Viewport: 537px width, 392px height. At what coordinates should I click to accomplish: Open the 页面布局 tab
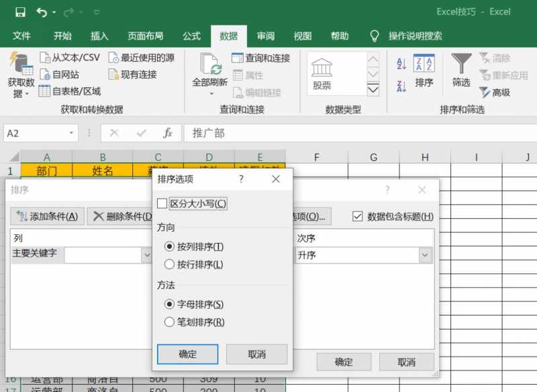coord(146,36)
